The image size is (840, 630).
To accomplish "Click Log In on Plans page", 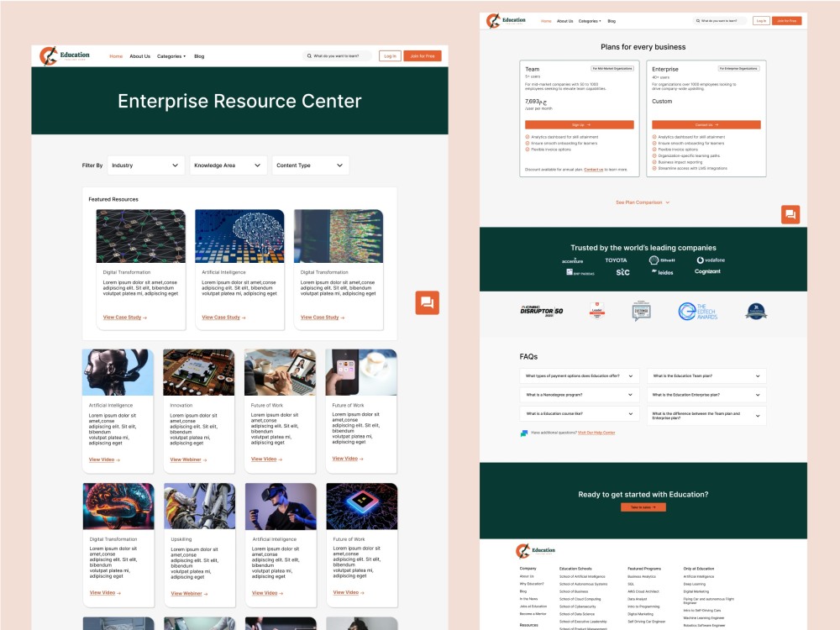I will point(761,20).
